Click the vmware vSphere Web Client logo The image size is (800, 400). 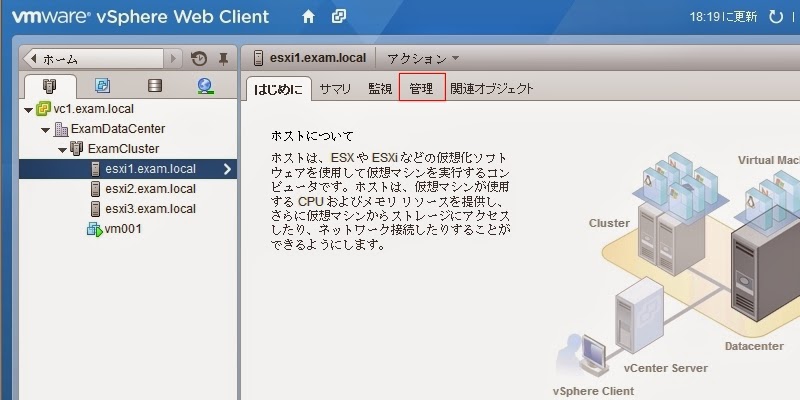click(x=140, y=17)
